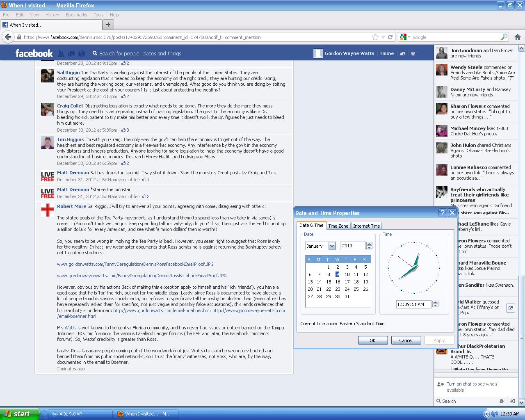Click the pop-out icon beside David Walker story
The image size is (525, 420).
tap(510, 308)
